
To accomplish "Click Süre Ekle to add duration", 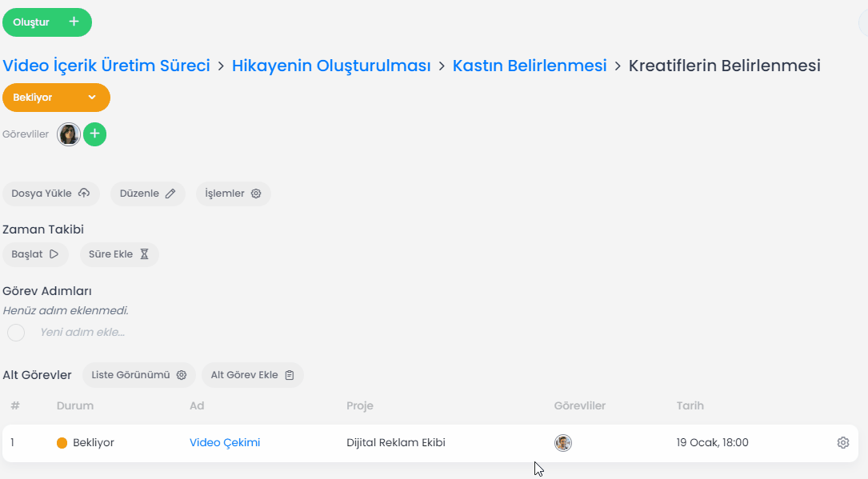I will [119, 254].
